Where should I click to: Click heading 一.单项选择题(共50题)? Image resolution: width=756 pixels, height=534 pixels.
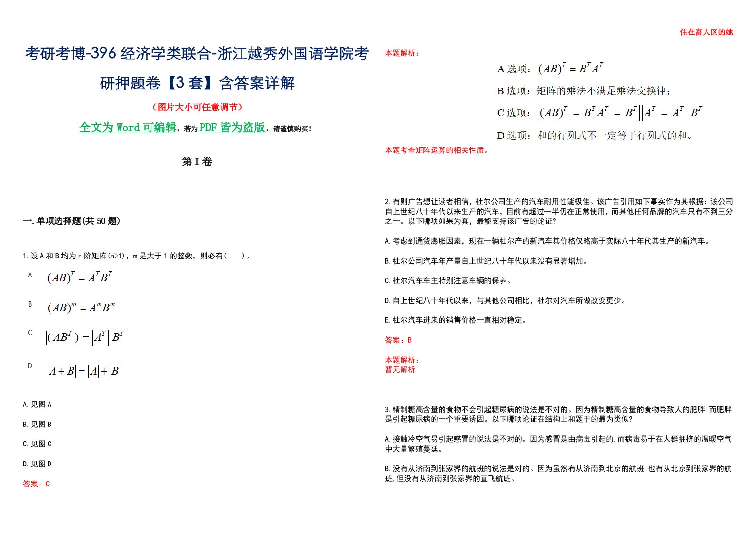point(71,221)
